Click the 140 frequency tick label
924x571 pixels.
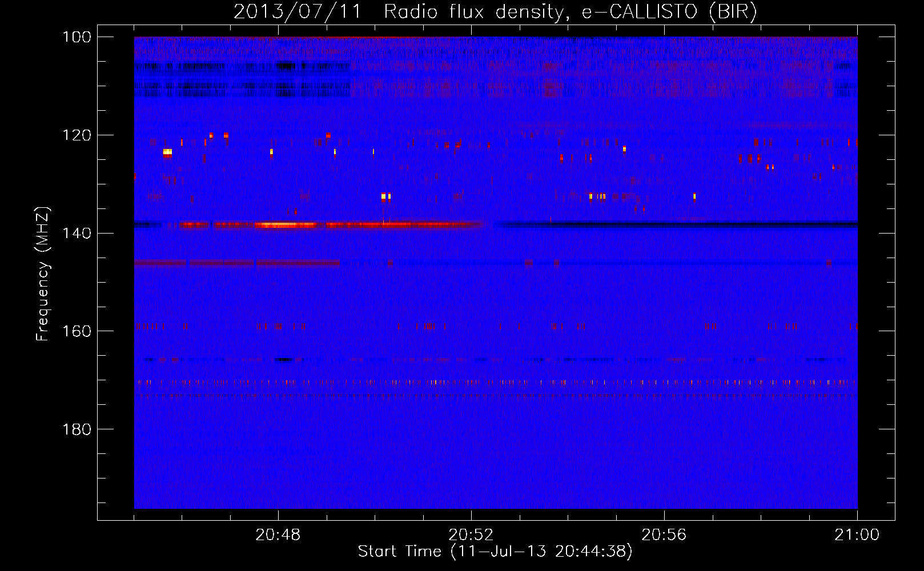click(x=77, y=233)
